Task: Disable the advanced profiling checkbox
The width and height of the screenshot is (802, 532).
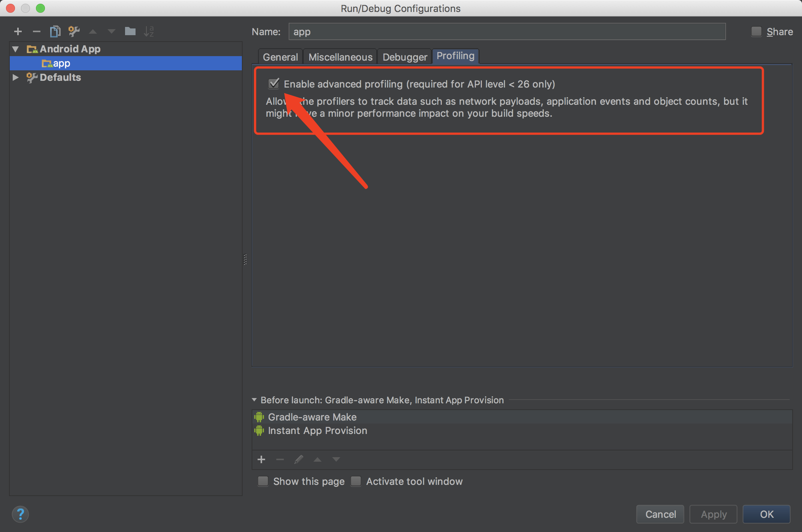Action: click(x=274, y=84)
